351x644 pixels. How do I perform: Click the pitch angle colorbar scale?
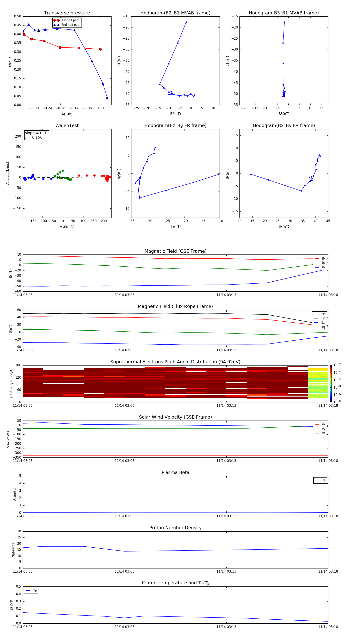(331, 384)
